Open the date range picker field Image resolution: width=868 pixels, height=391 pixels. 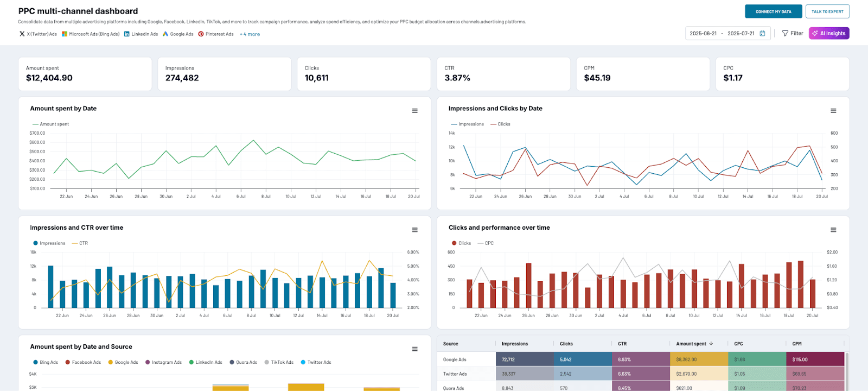[x=727, y=33]
